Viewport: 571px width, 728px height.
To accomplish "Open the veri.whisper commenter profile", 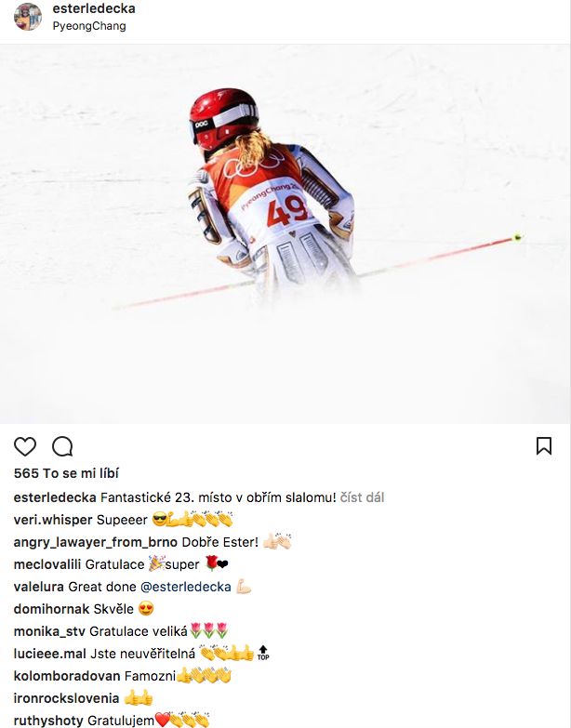I will [x=53, y=520].
